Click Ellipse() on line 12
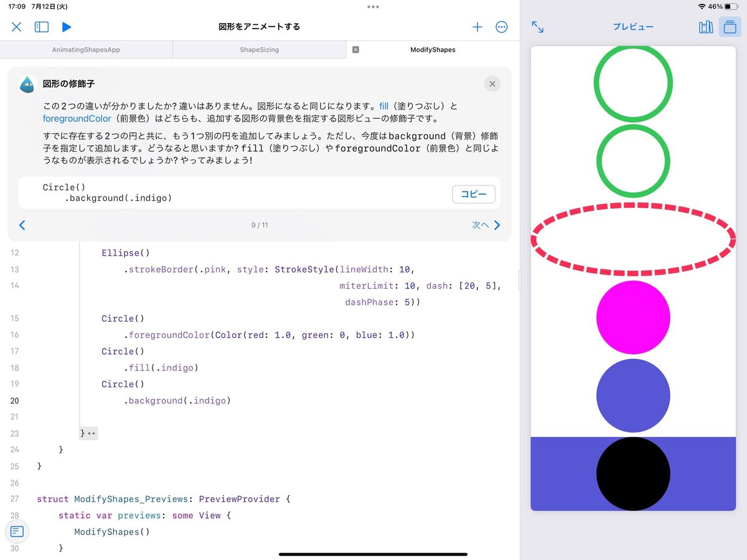 click(126, 253)
